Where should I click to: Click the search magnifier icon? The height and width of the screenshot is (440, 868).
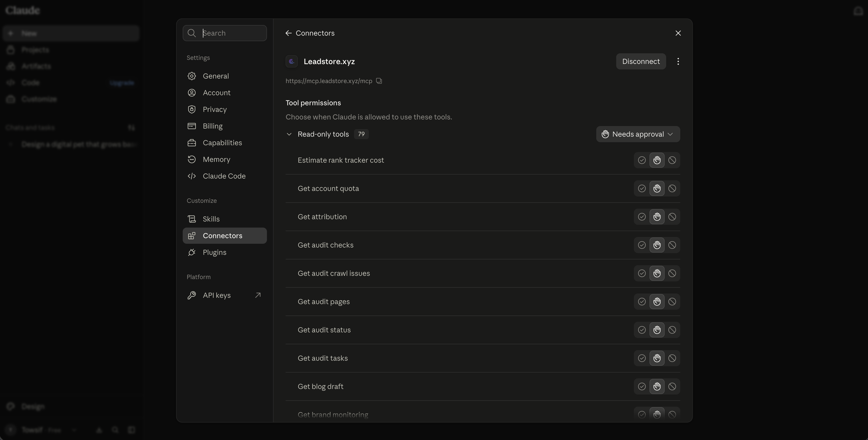192,33
